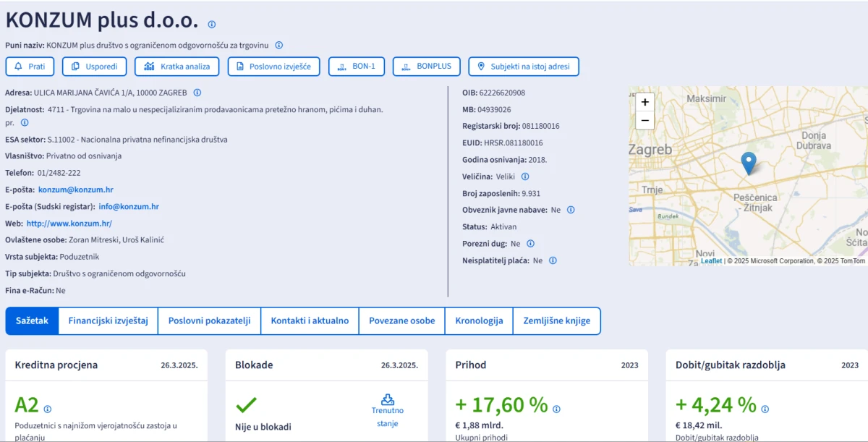Open the Trenutno stanje link

388,417
